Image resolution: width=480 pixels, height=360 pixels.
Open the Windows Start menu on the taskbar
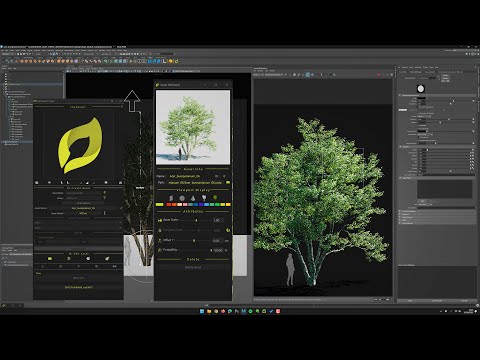[x=202, y=311]
